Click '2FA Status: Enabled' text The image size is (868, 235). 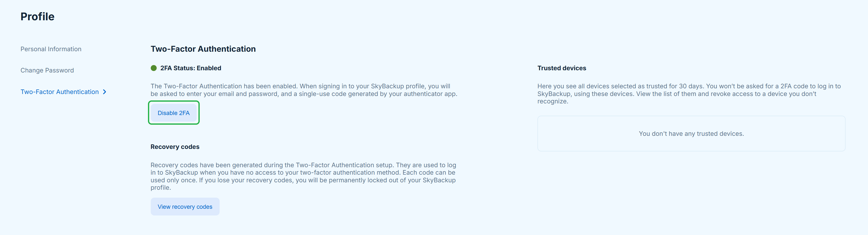coord(191,68)
